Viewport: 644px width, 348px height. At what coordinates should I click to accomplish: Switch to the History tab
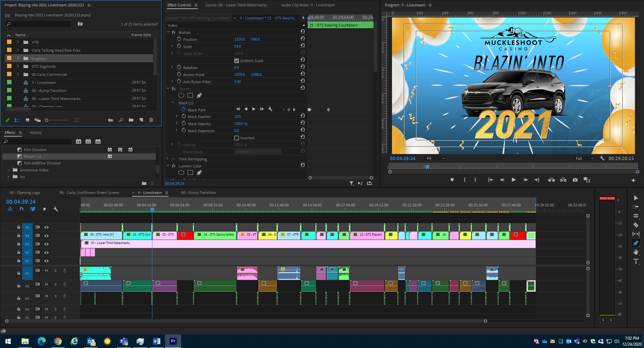click(36, 133)
